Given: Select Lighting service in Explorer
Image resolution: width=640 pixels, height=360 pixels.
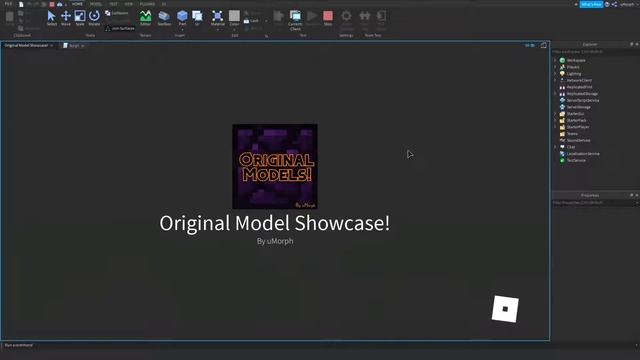Looking at the screenshot, I should coord(574,74).
